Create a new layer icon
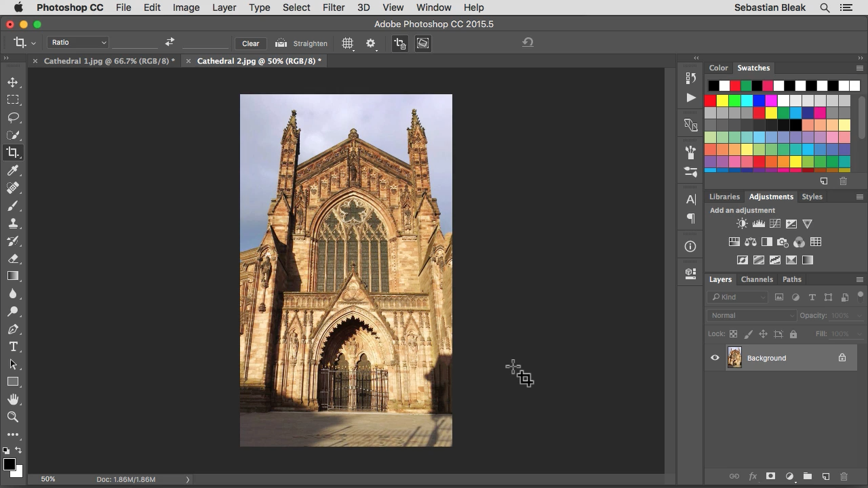The image size is (868, 488). (x=825, y=476)
